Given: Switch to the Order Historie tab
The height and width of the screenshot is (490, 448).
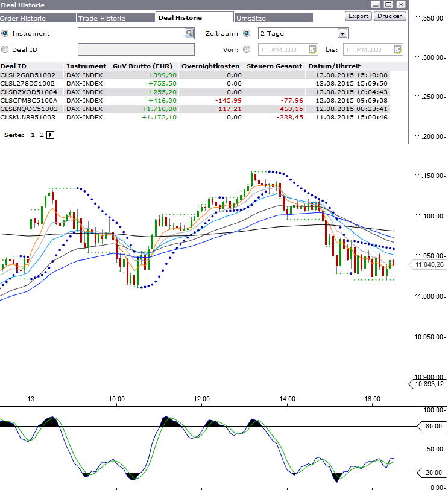Looking at the screenshot, I should click(x=23, y=18).
